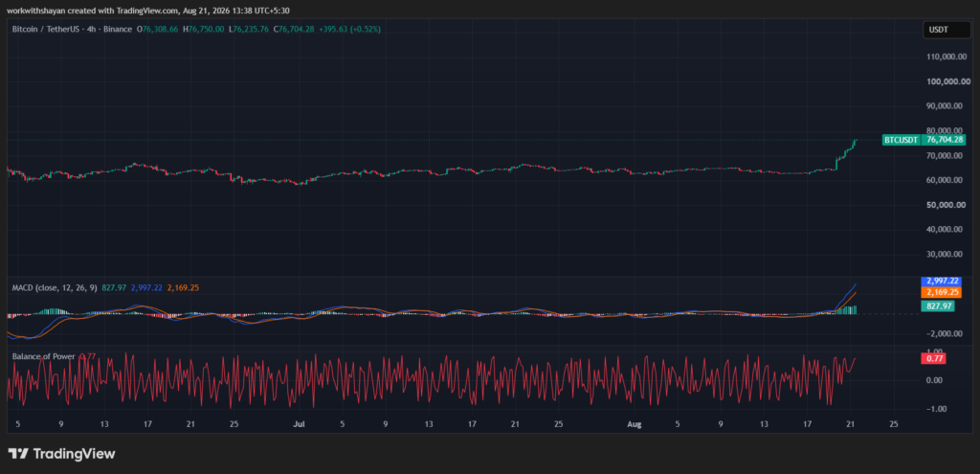Screen dimensions: 980x474
Task: Click the blue 2,997.22 value in MACD legend
Action: point(146,287)
